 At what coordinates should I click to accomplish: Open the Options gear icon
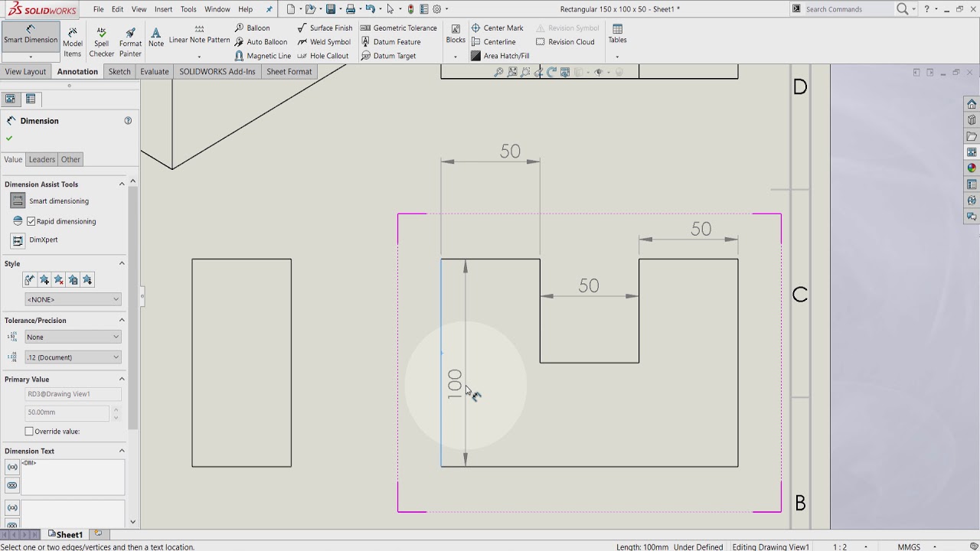coord(437,9)
